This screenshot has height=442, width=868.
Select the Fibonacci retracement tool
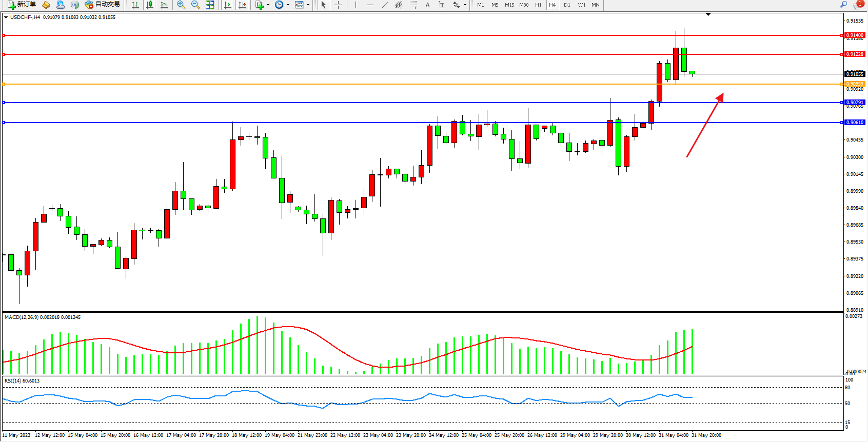(x=413, y=5)
